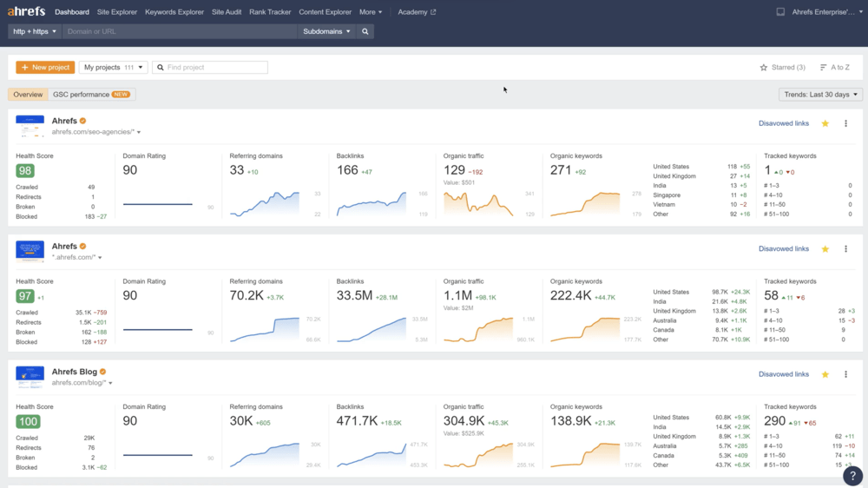Click verified badge next to Ahrefs Blog
Image resolution: width=868 pixels, height=488 pixels.
(x=103, y=372)
